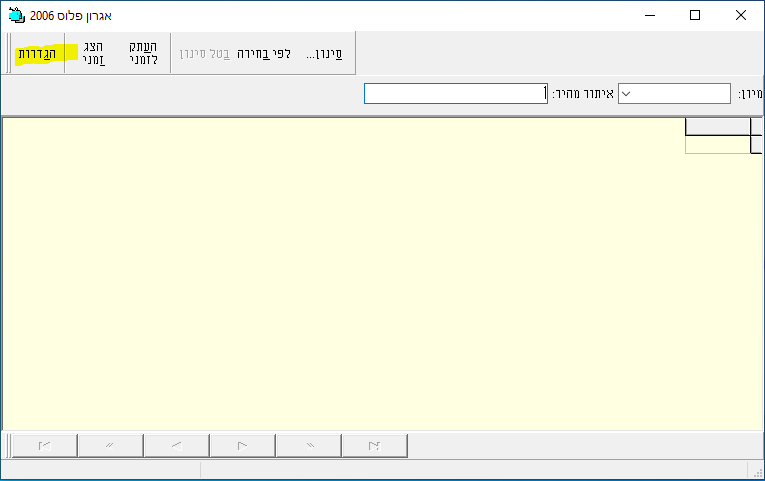Open the סינון... filter dialog button
Viewport: 765px width, 481px height.
click(x=324, y=54)
